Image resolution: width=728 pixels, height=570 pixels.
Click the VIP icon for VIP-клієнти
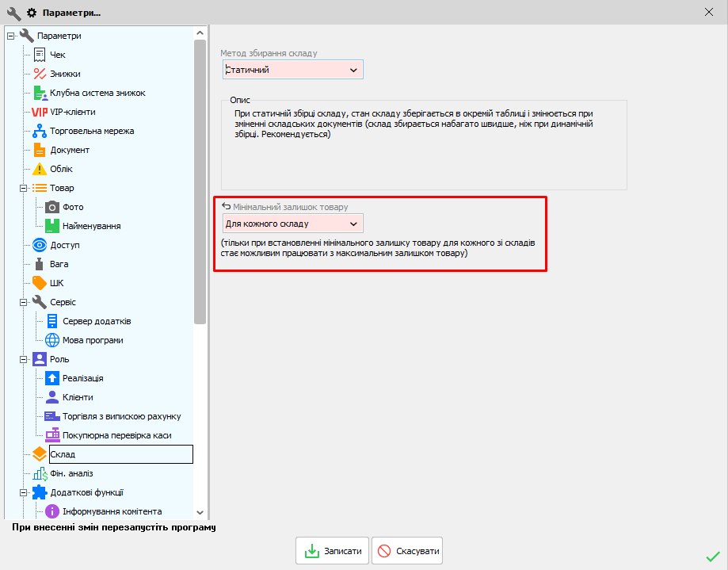[40, 112]
